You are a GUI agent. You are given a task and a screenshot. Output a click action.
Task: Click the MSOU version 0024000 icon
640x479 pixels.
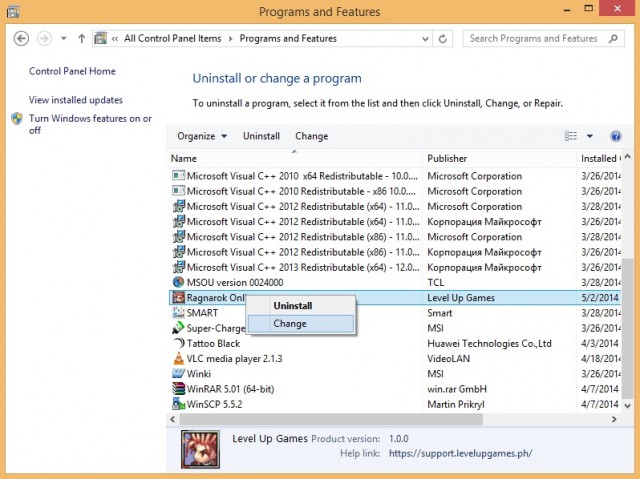coord(178,282)
